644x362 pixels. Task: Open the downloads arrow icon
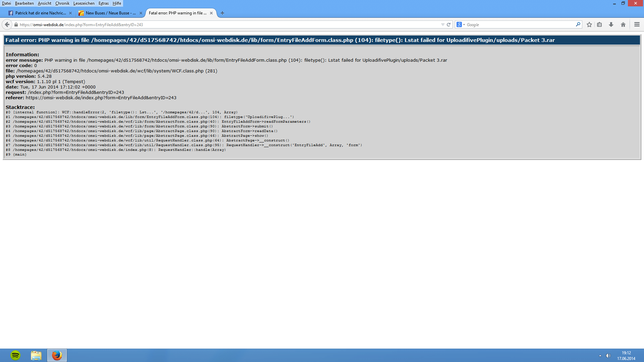[611, 24]
